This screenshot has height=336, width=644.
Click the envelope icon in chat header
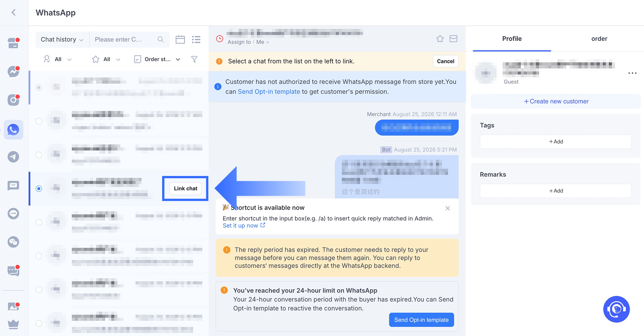click(x=453, y=39)
